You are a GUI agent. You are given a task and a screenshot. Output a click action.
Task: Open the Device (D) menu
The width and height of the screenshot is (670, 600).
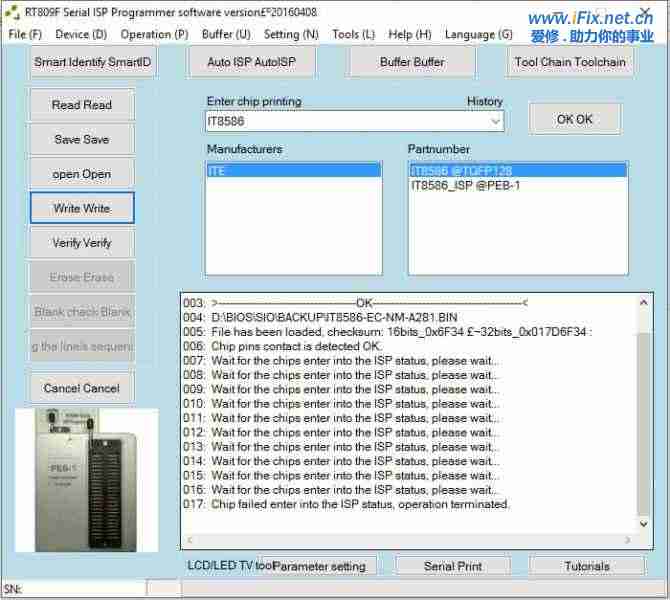tap(81, 34)
